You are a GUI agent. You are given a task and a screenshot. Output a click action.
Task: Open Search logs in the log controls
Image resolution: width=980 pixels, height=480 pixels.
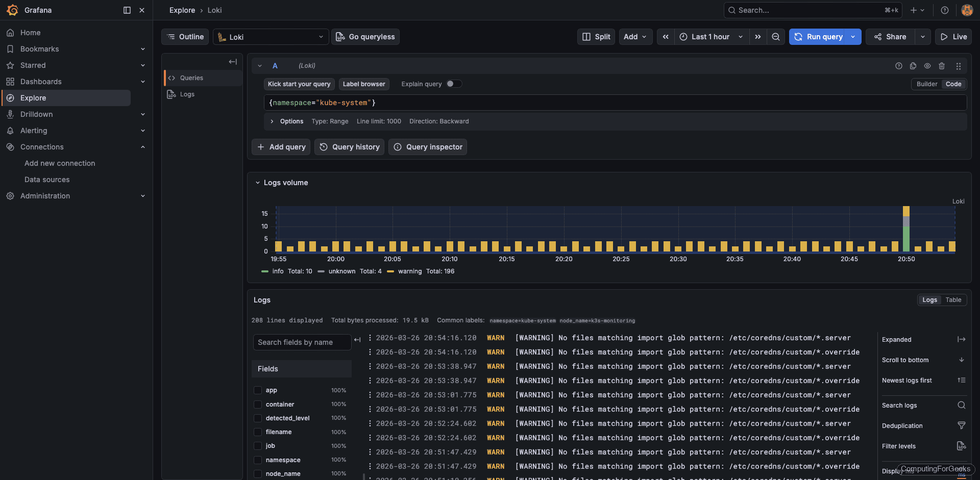pyautogui.click(x=962, y=405)
